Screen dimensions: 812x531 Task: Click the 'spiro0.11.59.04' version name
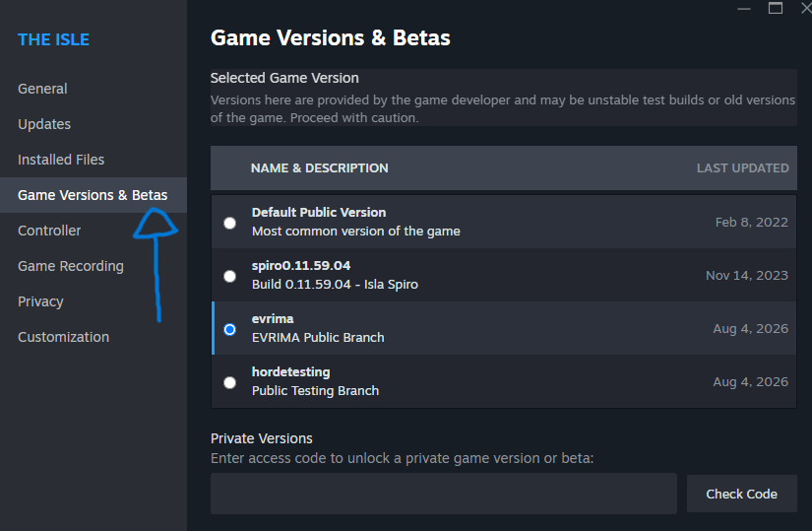(301, 266)
